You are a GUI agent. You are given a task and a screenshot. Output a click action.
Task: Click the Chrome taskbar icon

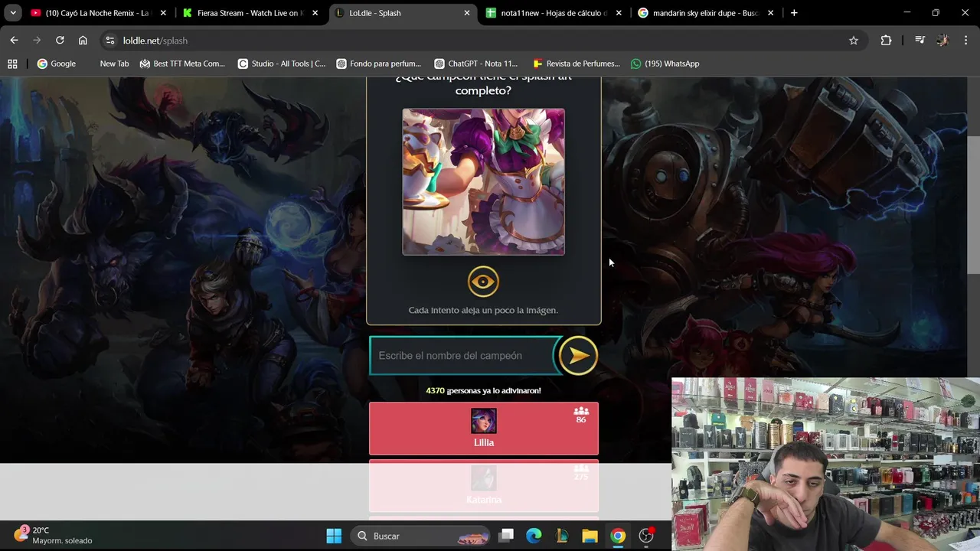[x=618, y=536]
